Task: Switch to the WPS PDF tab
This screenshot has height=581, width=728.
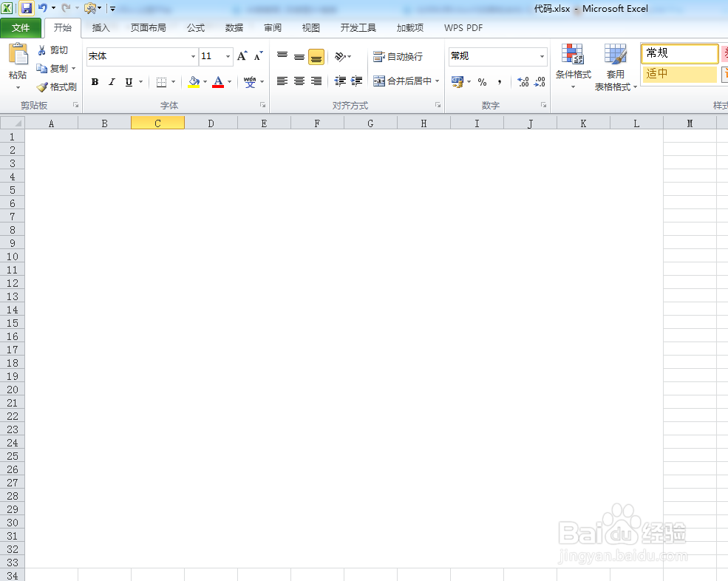Action: coord(463,28)
